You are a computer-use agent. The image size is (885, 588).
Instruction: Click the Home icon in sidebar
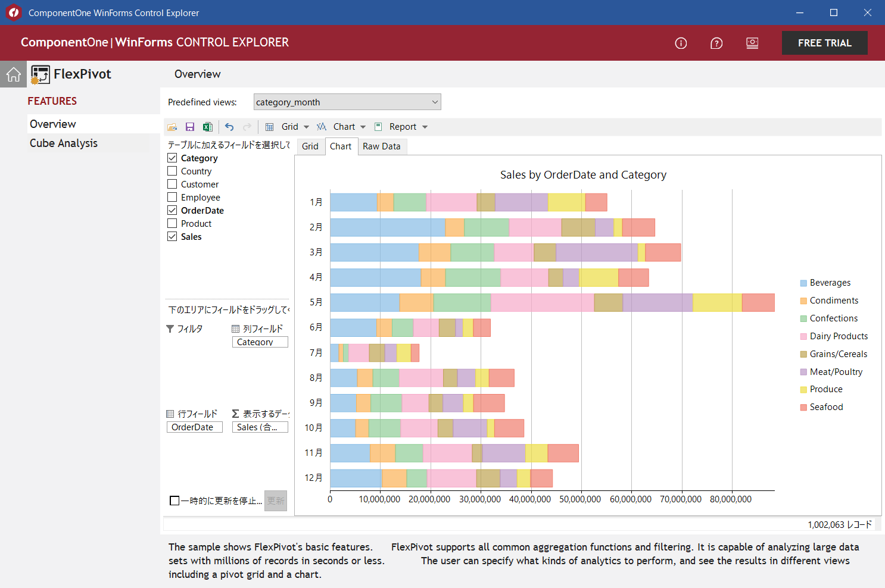13,74
